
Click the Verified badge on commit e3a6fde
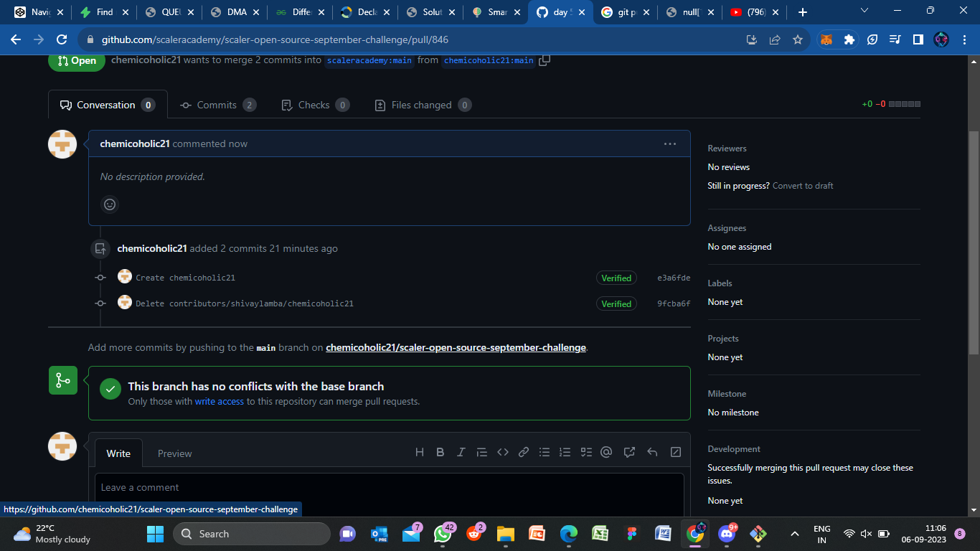point(616,278)
